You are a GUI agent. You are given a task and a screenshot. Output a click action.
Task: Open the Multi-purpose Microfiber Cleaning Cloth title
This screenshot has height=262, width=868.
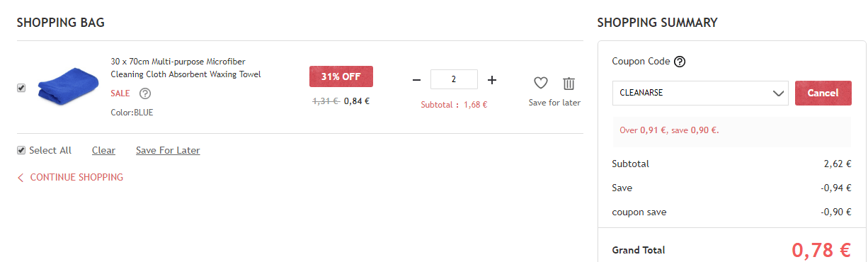pyautogui.click(x=186, y=68)
